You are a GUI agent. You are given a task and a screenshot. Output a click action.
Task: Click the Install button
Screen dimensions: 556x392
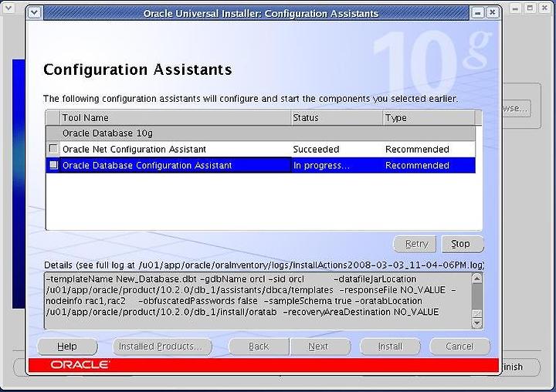390,346
